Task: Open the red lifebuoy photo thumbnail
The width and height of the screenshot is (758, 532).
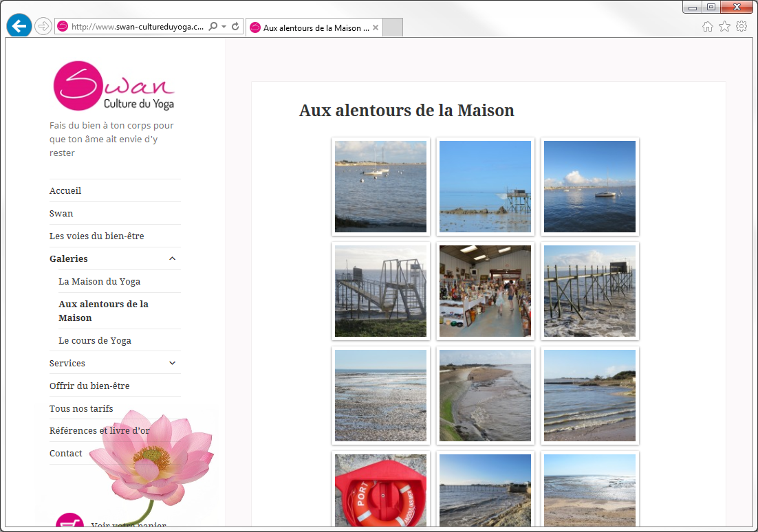Action: click(x=380, y=489)
